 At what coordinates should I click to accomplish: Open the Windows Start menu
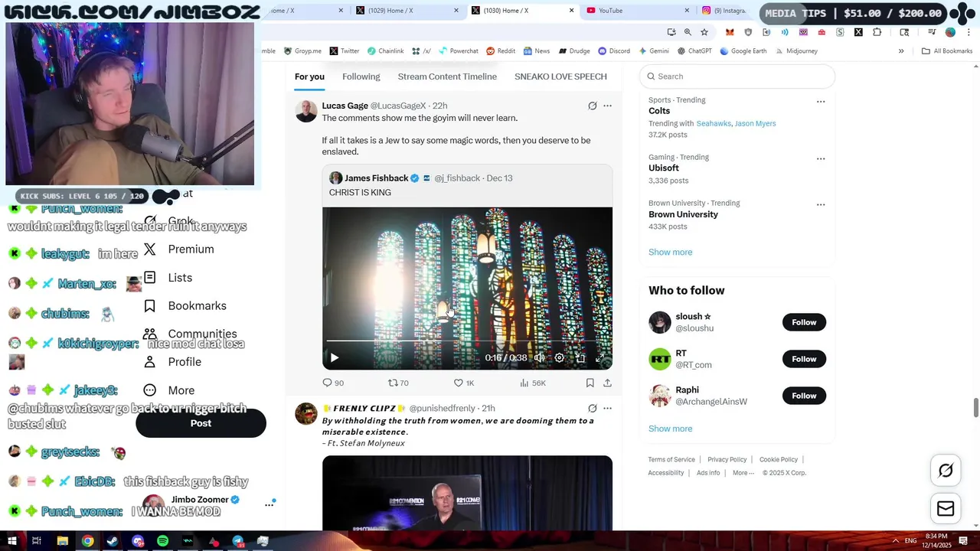(x=12, y=541)
